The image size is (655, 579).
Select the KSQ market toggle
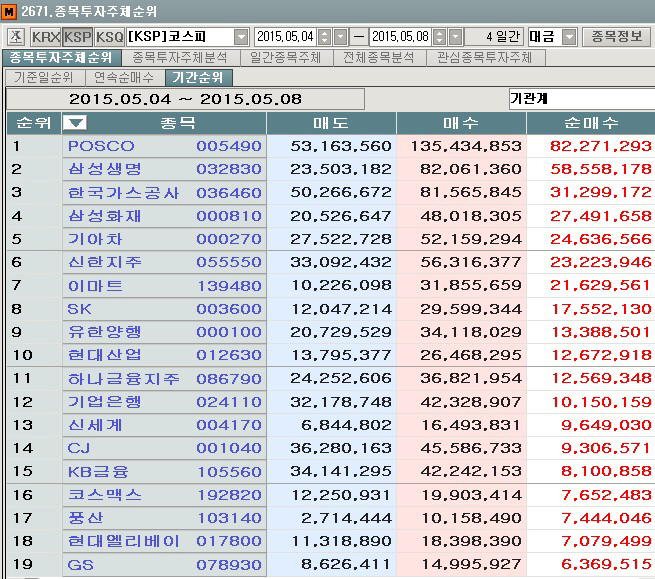pos(109,37)
